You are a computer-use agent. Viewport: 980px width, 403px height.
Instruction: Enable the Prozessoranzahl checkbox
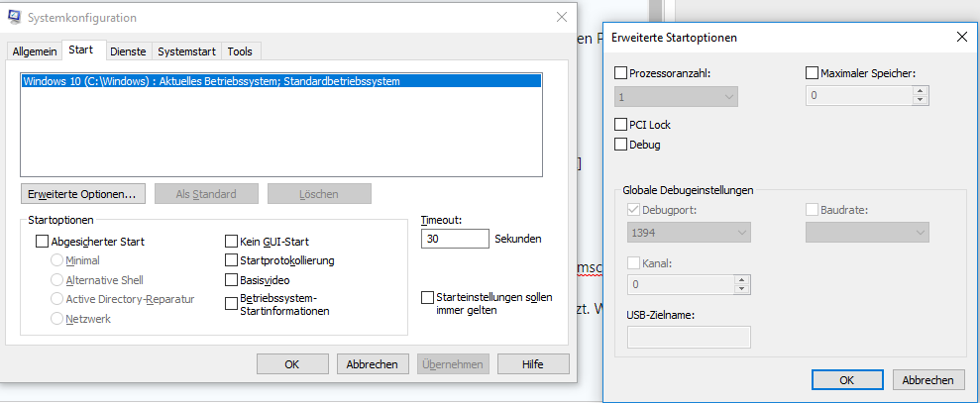(621, 72)
